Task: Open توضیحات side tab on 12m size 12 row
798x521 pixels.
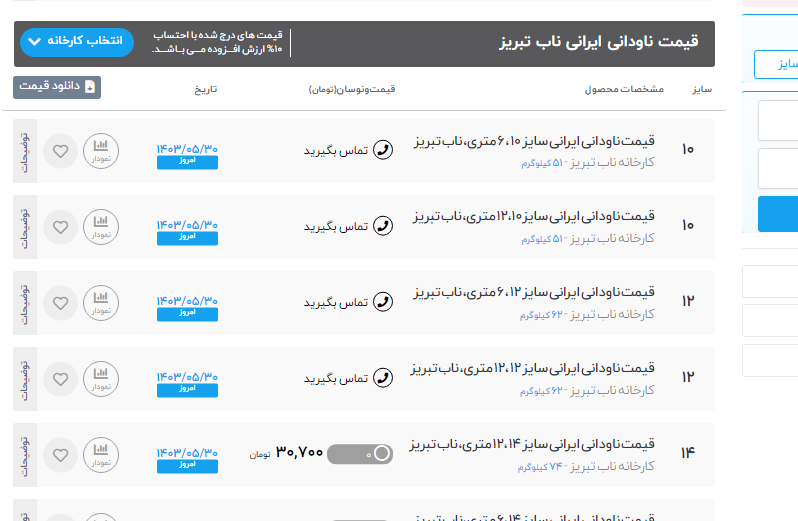Action: coord(25,378)
